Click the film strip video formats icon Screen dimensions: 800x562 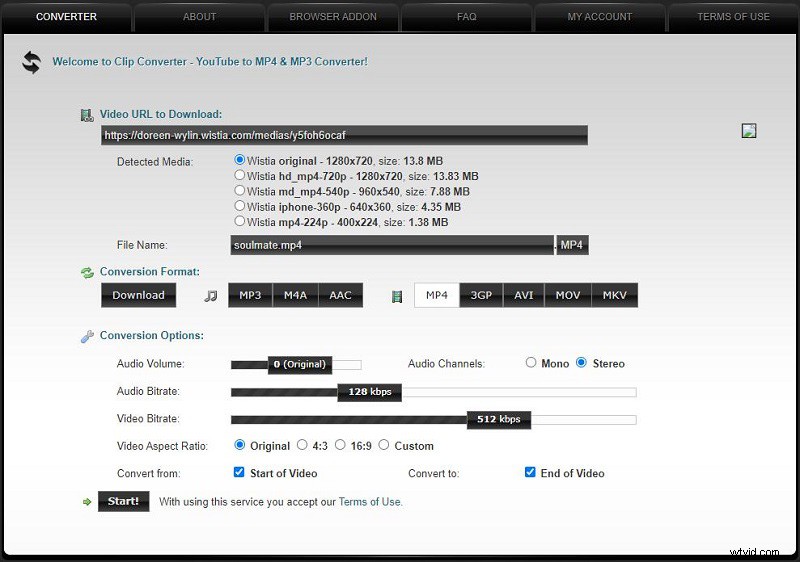point(397,296)
